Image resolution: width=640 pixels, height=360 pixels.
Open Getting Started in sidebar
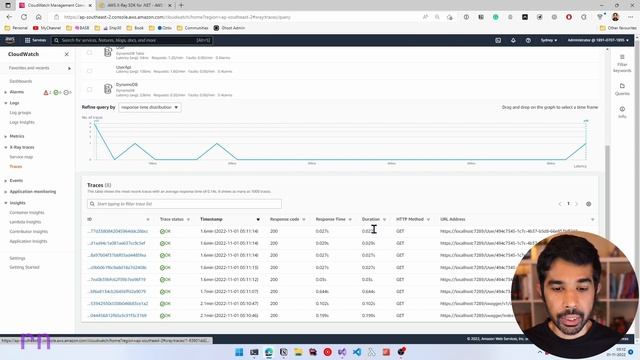coord(24,267)
